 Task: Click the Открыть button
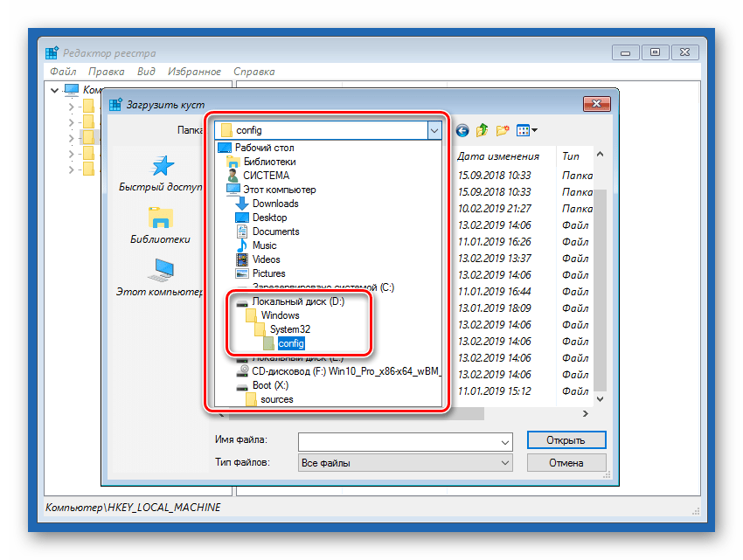click(566, 440)
